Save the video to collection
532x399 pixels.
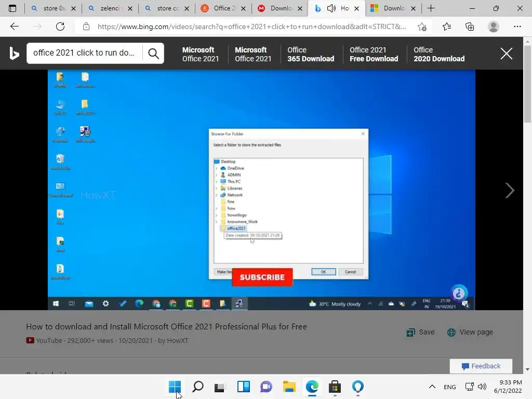pos(420,332)
